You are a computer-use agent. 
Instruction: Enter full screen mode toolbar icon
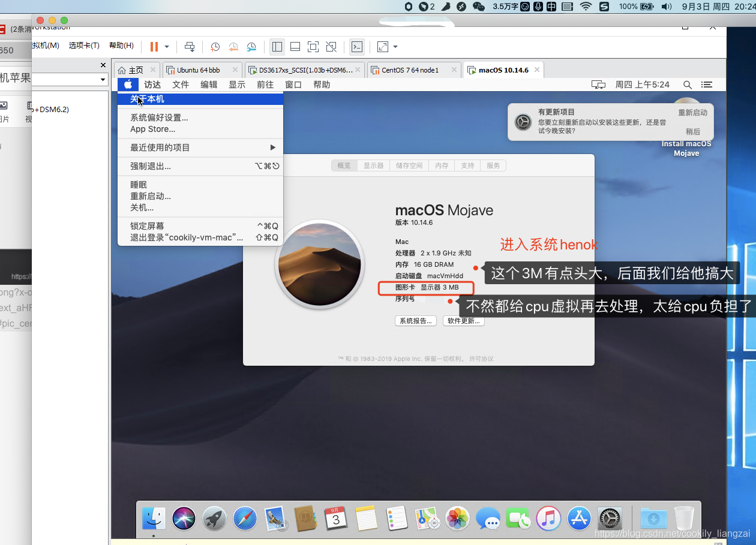click(313, 46)
